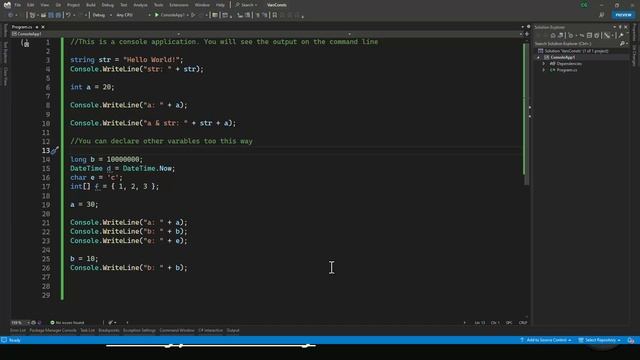
Task: Open the Command Window tab
Action: pos(177,330)
